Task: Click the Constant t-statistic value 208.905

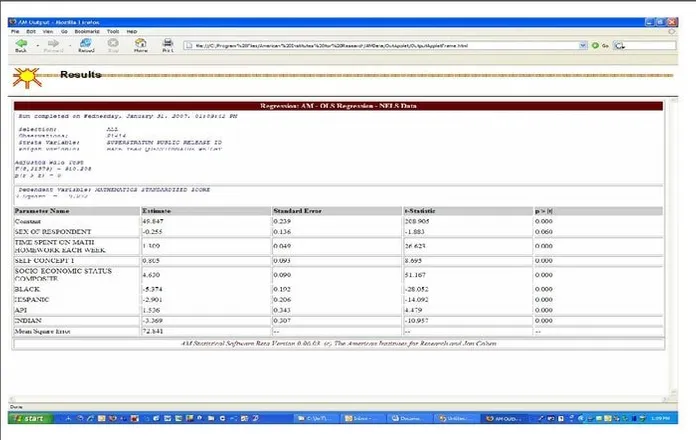Action: tap(417, 221)
